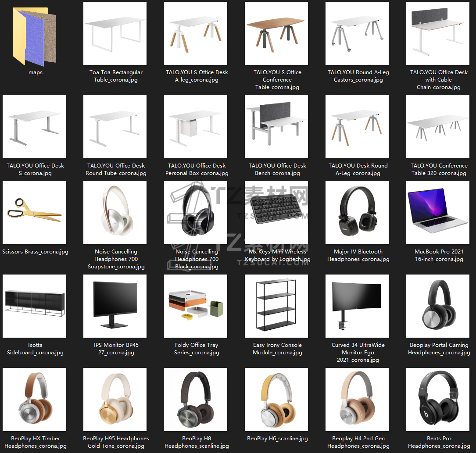Select the Scissors Brass image thumbnail
The image size is (476, 453).
(34, 213)
